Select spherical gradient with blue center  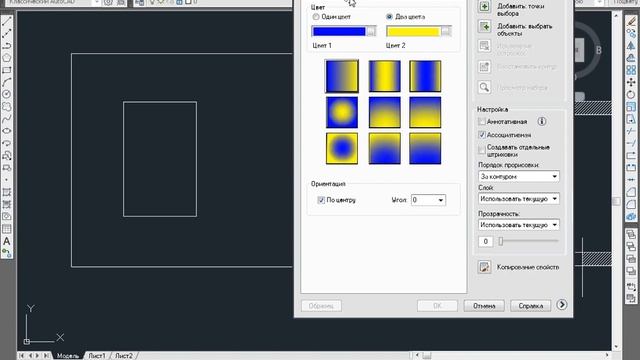(342, 148)
